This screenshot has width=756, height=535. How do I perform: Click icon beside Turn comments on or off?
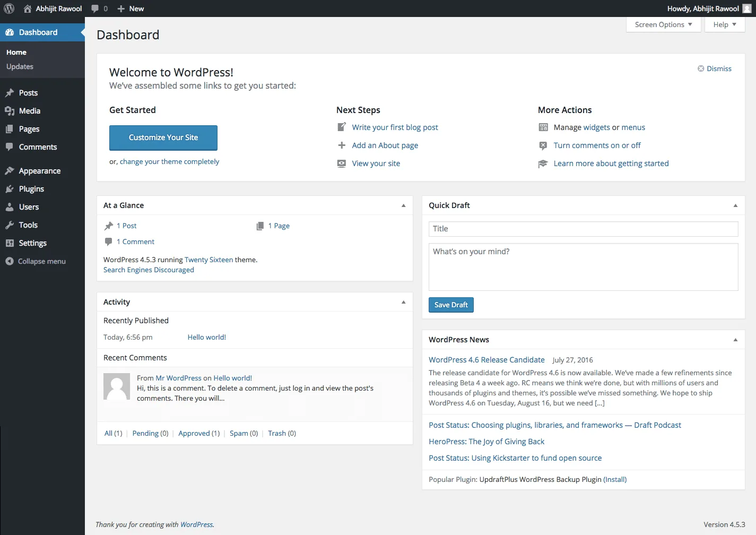point(543,145)
